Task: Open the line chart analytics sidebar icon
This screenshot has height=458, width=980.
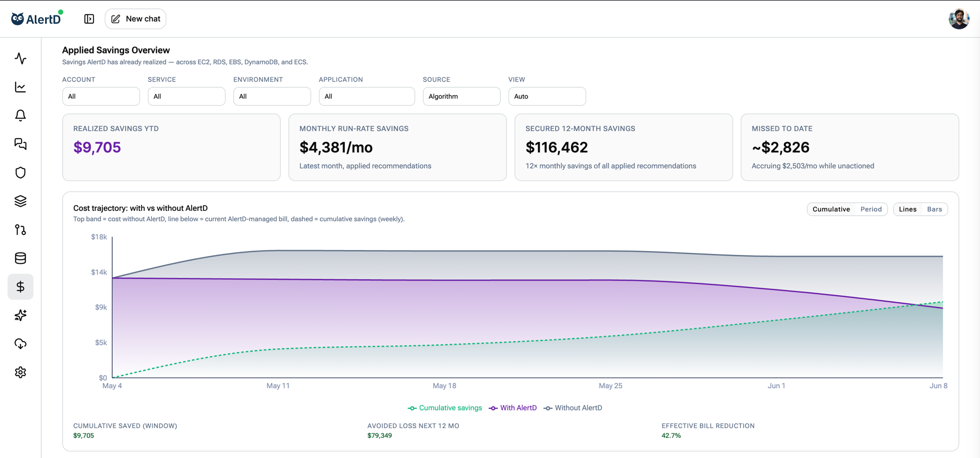Action: coord(21,87)
